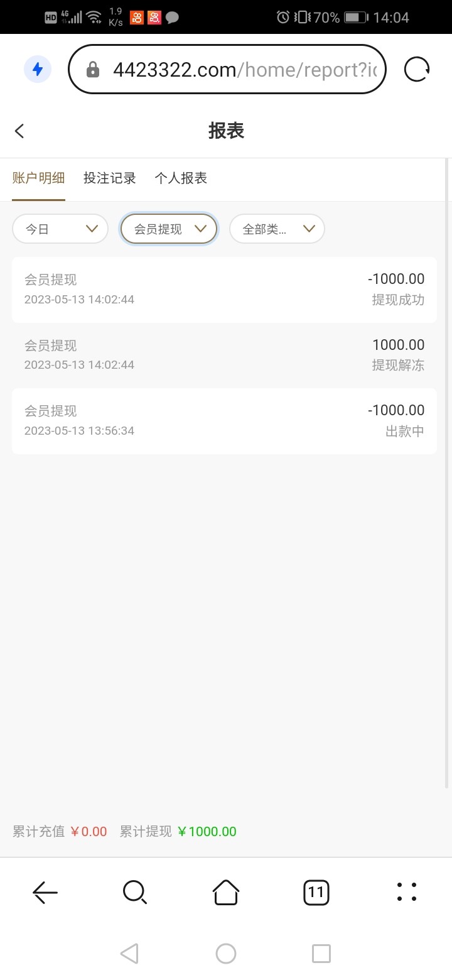Screen dimensions: 452x980
Task: Open the 会员提现 type filter dropdown
Action: point(169,229)
